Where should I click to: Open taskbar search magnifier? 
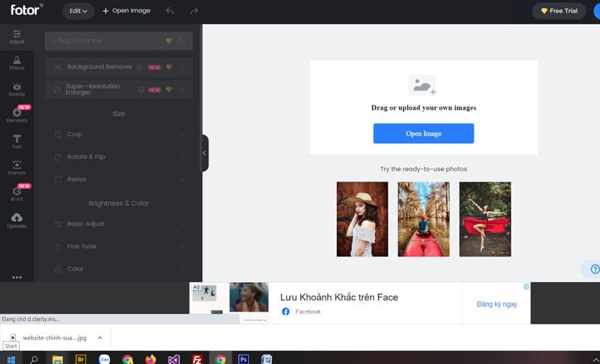(x=34, y=359)
